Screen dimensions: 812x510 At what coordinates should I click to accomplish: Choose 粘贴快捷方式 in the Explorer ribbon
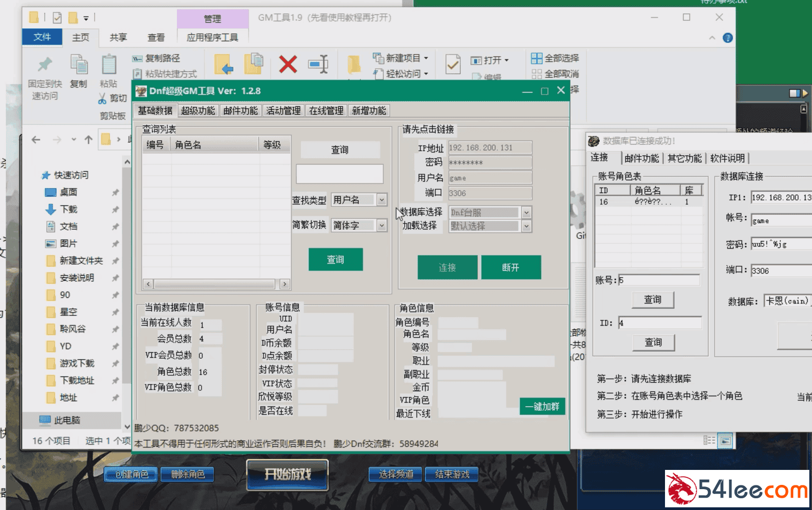point(165,74)
